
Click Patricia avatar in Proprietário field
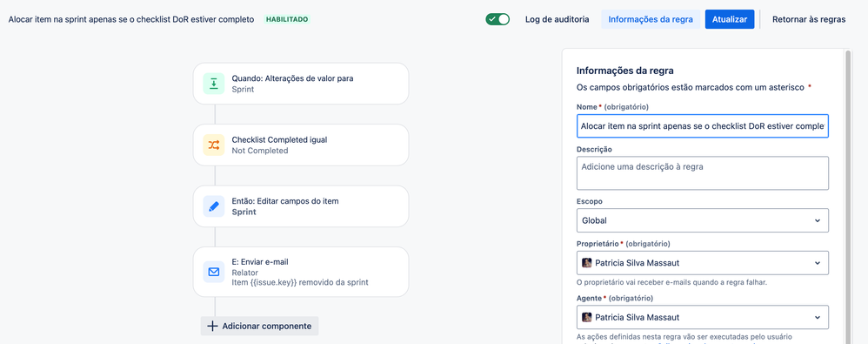(x=587, y=262)
